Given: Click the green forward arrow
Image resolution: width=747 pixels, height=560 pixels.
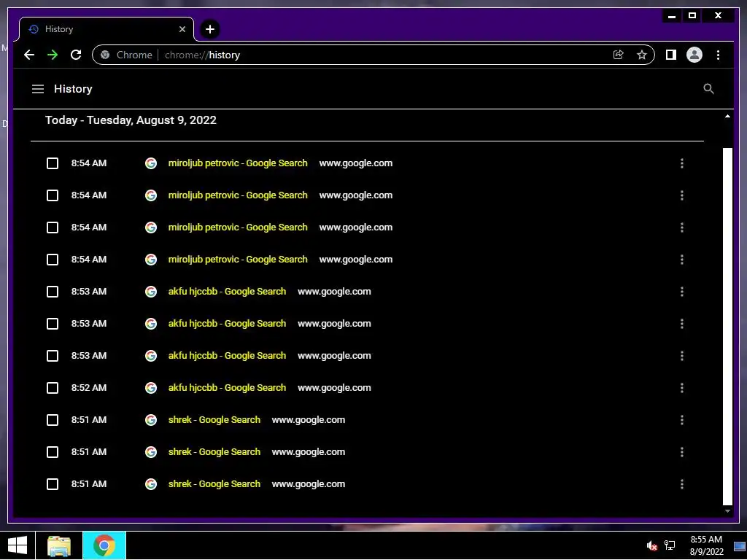Looking at the screenshot, I should pyautogui.click(x=53, y=55).
